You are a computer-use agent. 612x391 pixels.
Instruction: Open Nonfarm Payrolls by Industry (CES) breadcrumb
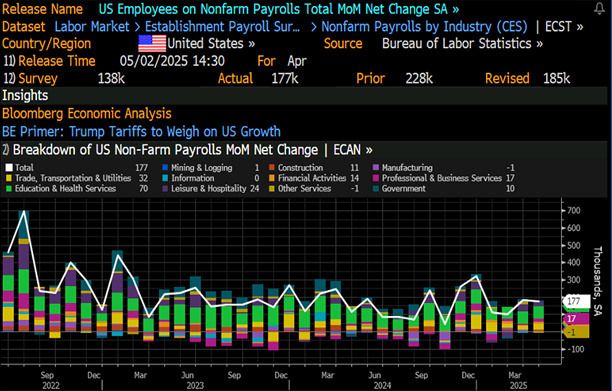[424, 27]
